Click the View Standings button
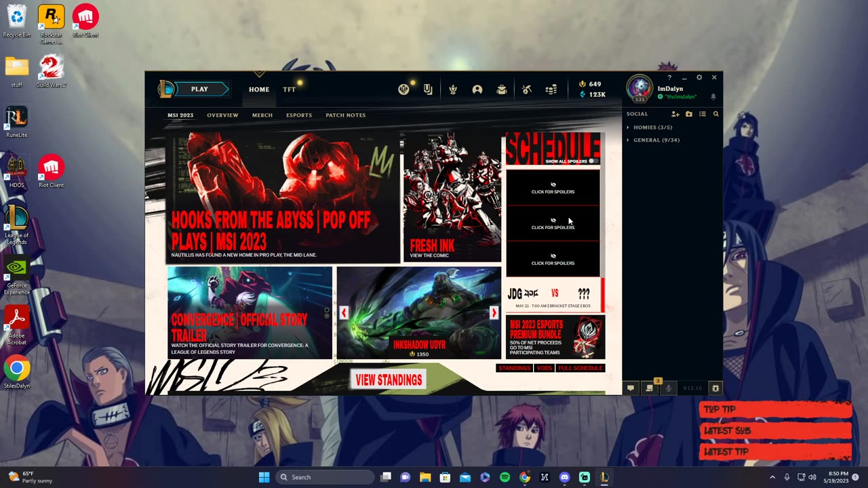Image resolution: width=868 pixels, height=488 pixels. (x=389, y=380)
